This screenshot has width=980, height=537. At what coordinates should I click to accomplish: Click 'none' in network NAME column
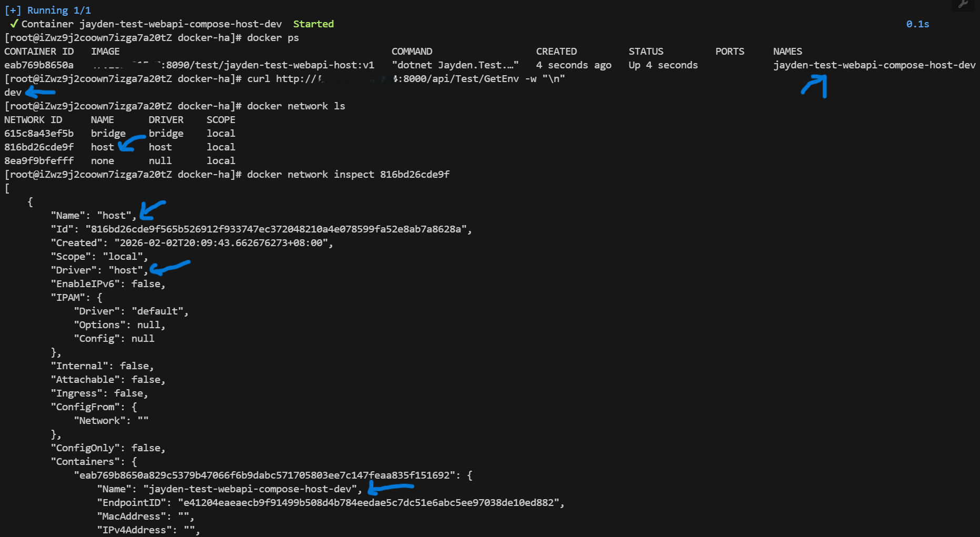pyautogui.click(x=103, y=161)
